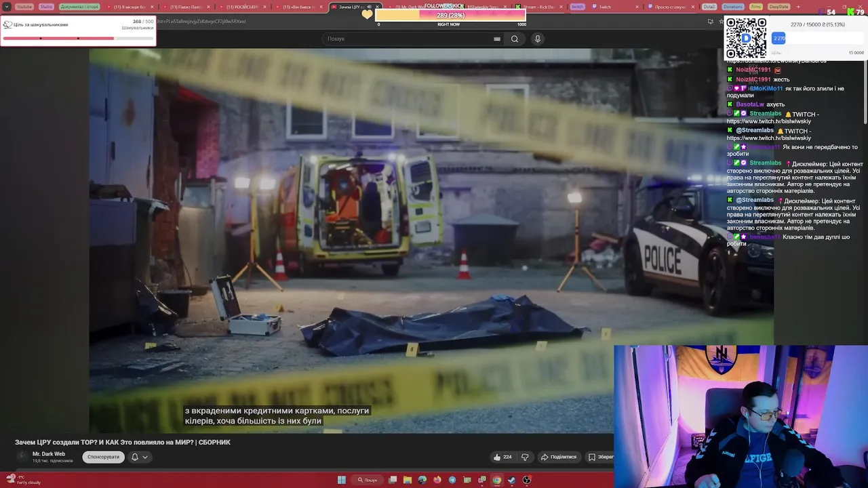Open the Mr. Dark Web channel name

coord(49,454)
